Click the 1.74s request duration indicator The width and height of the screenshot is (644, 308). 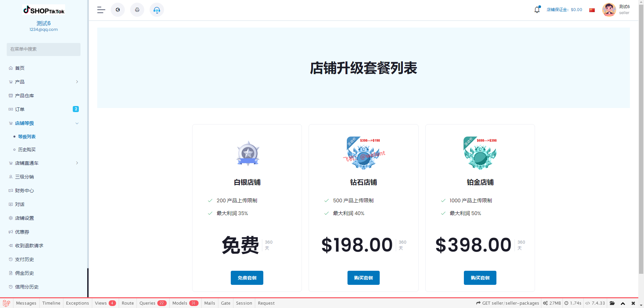[x=573, y=303]
